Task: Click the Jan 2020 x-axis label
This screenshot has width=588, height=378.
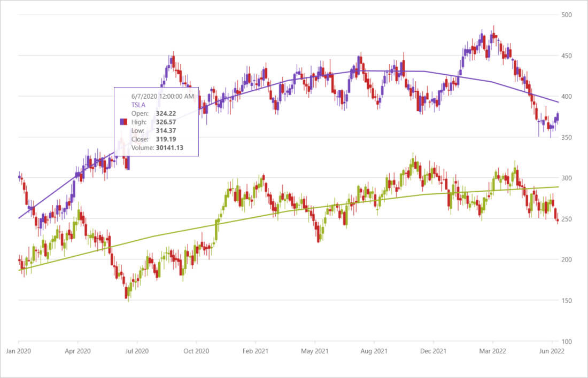Action: (19, 351)
